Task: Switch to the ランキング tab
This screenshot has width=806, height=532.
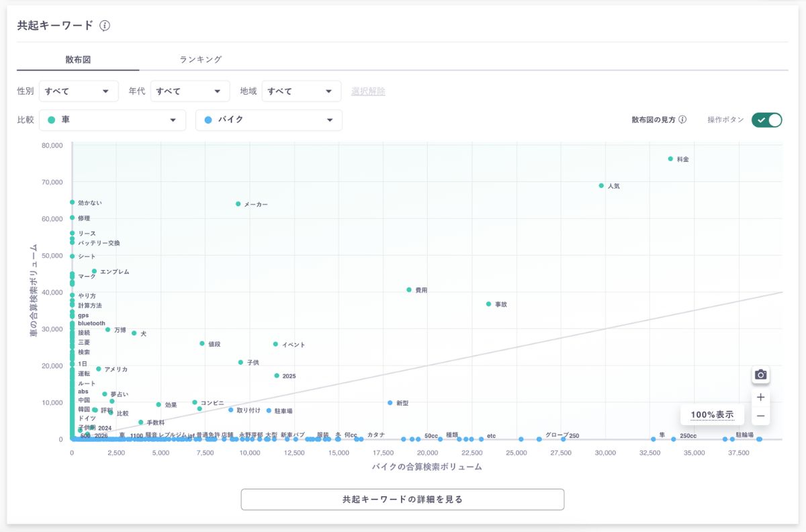Action: click(x=200, y=59)
